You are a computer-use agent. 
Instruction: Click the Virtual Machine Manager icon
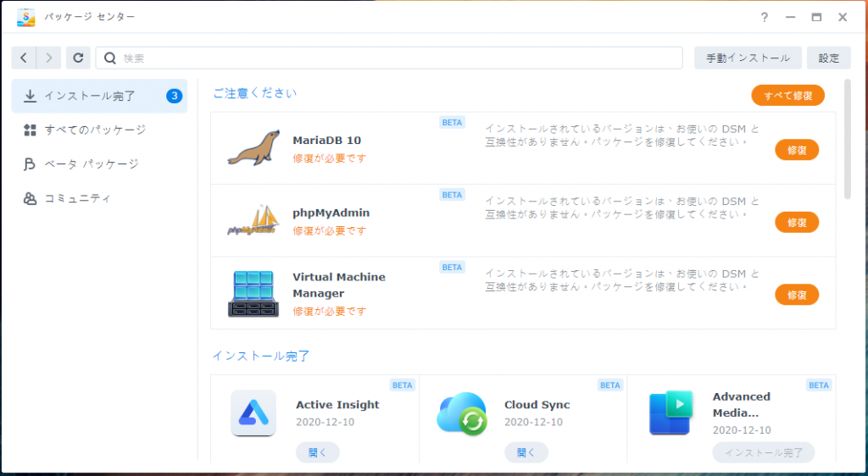click(253, 294)
